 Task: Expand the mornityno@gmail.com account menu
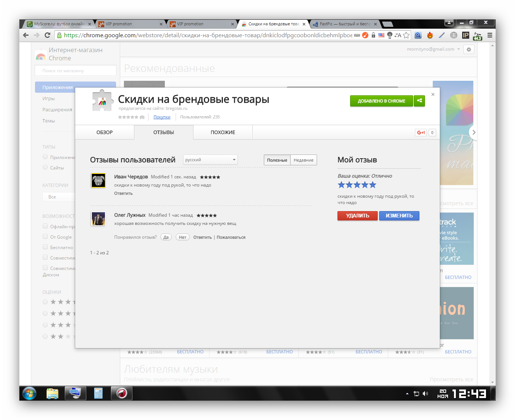click(x=434, y=49)
